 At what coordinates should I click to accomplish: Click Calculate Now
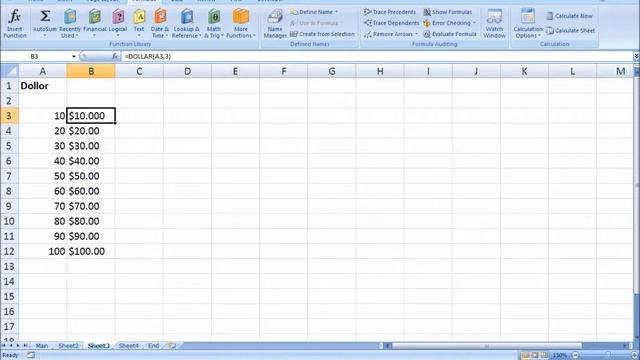pos(569,16)
